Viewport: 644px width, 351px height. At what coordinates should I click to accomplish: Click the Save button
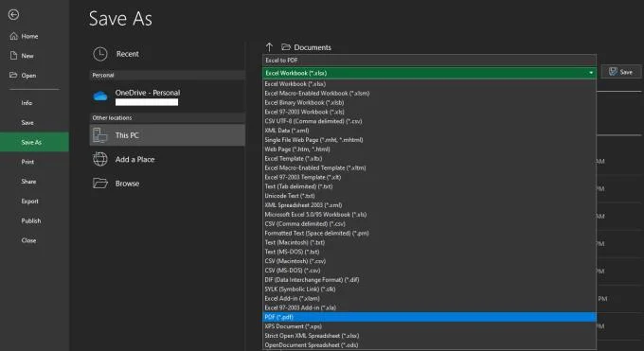tap(621, 72)
